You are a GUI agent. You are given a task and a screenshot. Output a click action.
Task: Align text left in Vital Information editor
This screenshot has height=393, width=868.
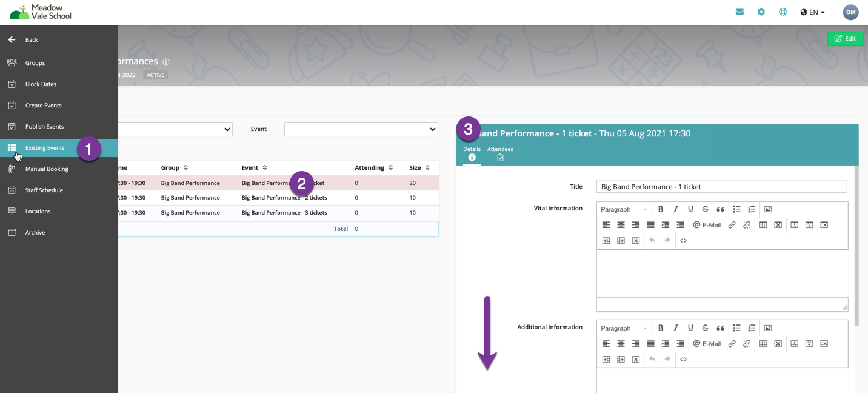pyautogui.click(x=606, y=225)
